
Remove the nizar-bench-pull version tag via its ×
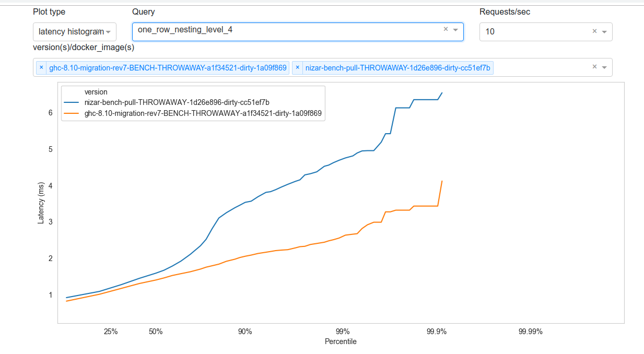[298, 67]
